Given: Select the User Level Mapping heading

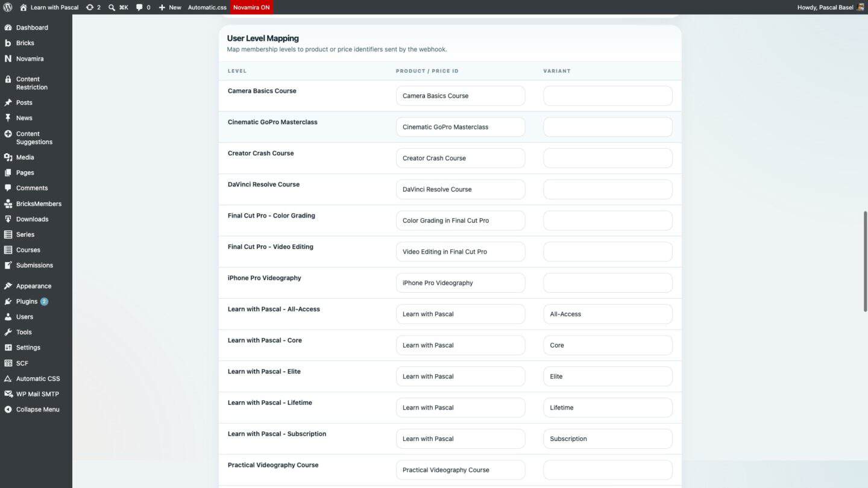Looking at the screenshot, I should click(x=263, y=38).
